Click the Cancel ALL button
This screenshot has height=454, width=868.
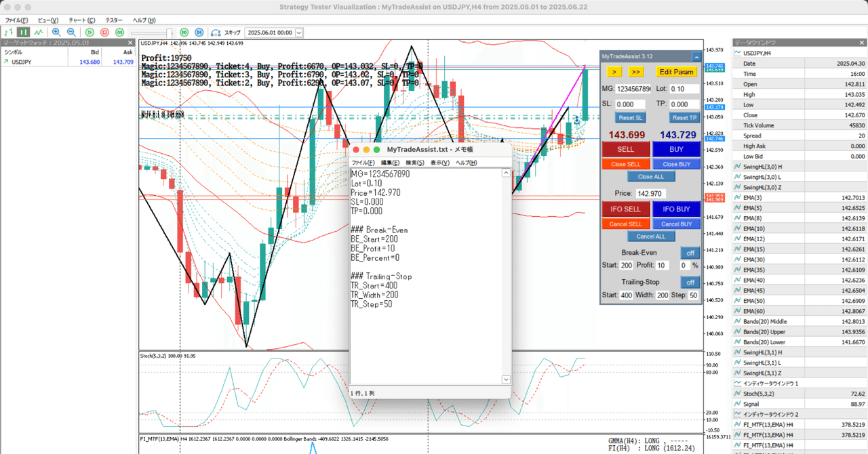651,236
